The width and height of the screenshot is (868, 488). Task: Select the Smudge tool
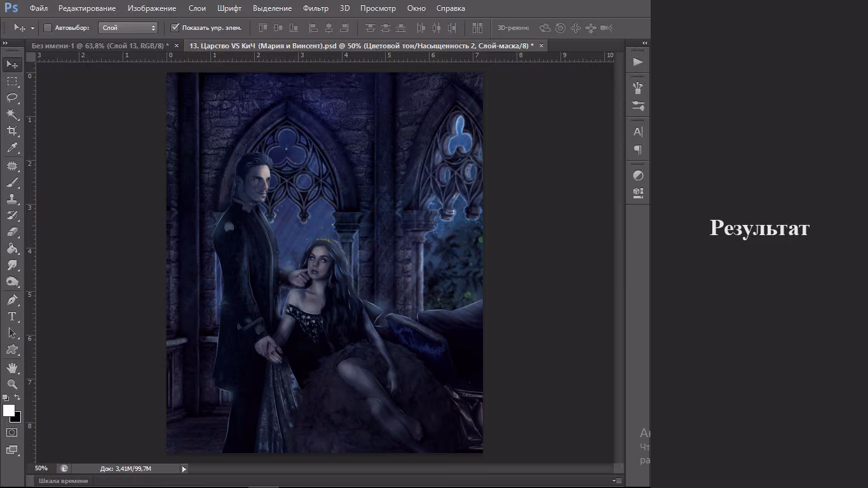(12, 265)
